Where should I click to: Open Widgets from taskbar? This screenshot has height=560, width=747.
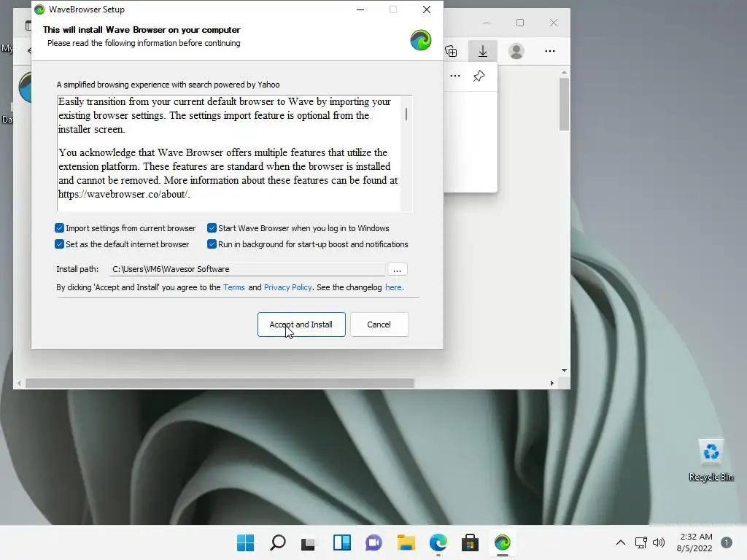point(342,542)
